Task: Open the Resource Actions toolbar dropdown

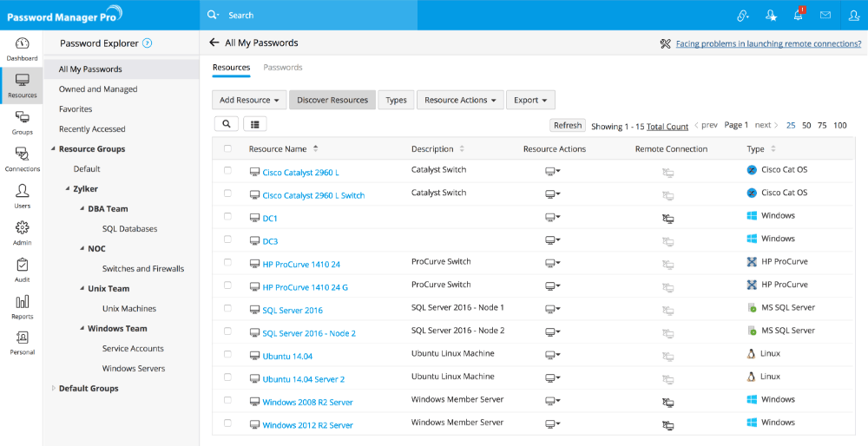Action: point(460,100)
